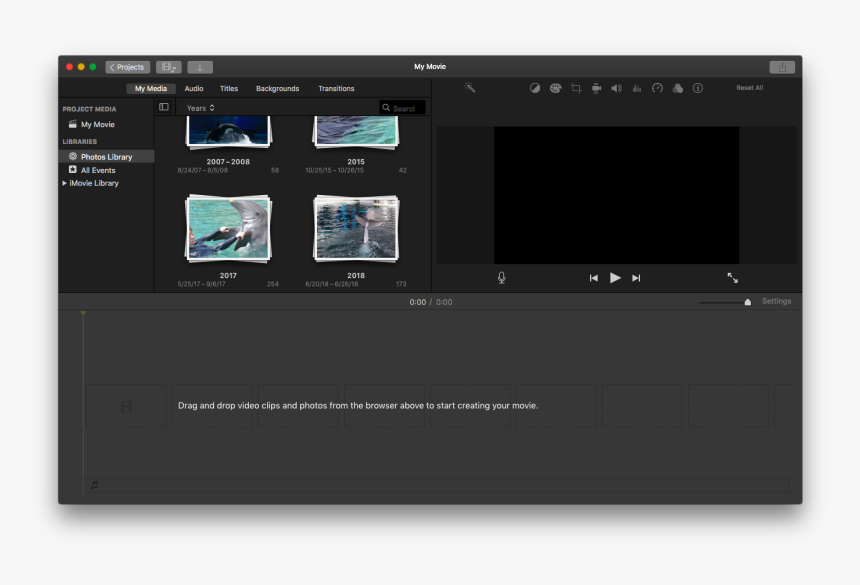The image size is (860, 585).
Task: Enter fullscreen playback with arrows icon
Action: [x=732, y=278]
